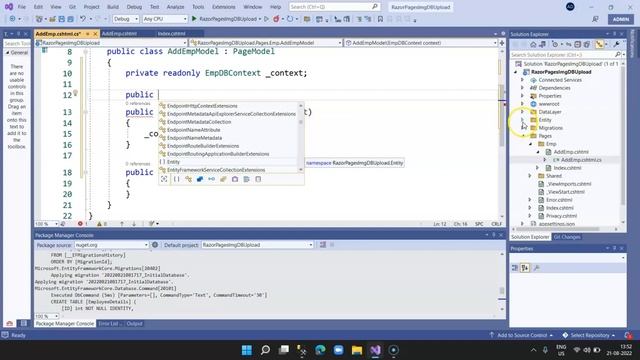The height and width of the screenshot is (360, 640).
Task: Click the categorized view icon in Properties panel
Action: click(515, 268)
